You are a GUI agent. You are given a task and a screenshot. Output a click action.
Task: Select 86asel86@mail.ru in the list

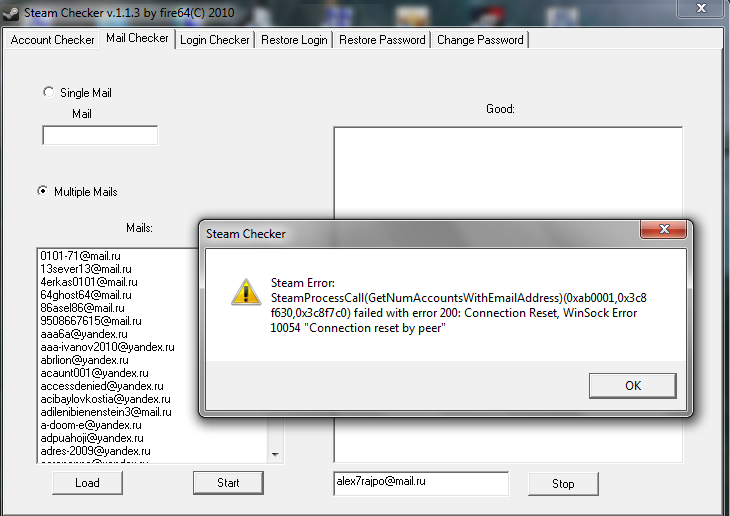[x=82, y=308]
